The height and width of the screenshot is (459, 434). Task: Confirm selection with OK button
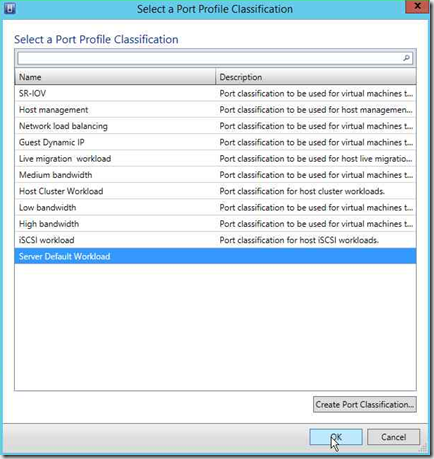pos(336,437)
